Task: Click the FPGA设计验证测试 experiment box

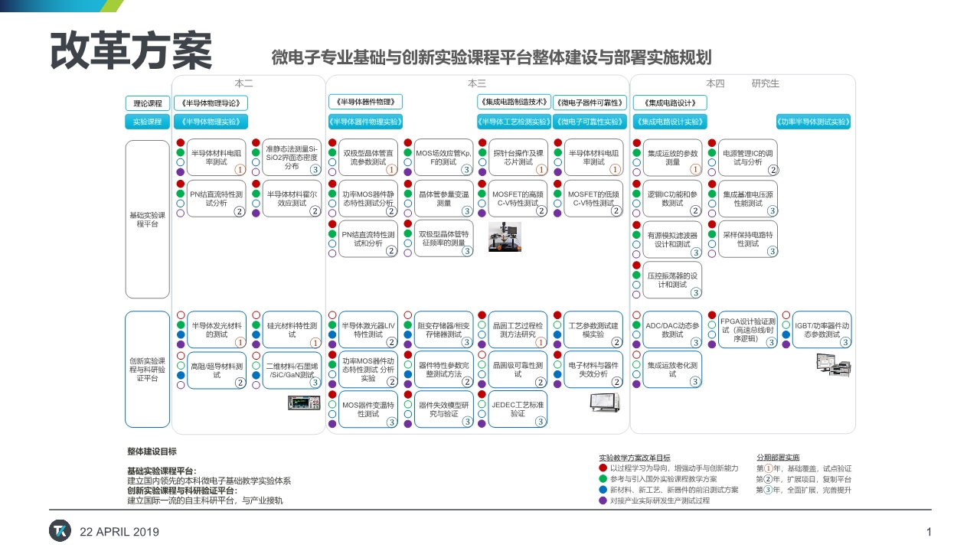Action: [748, 330]
